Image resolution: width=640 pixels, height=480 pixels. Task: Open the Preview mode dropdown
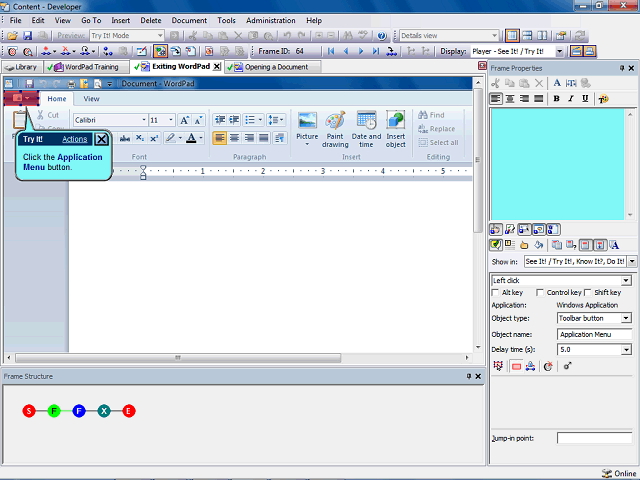[x=160, y=36]
